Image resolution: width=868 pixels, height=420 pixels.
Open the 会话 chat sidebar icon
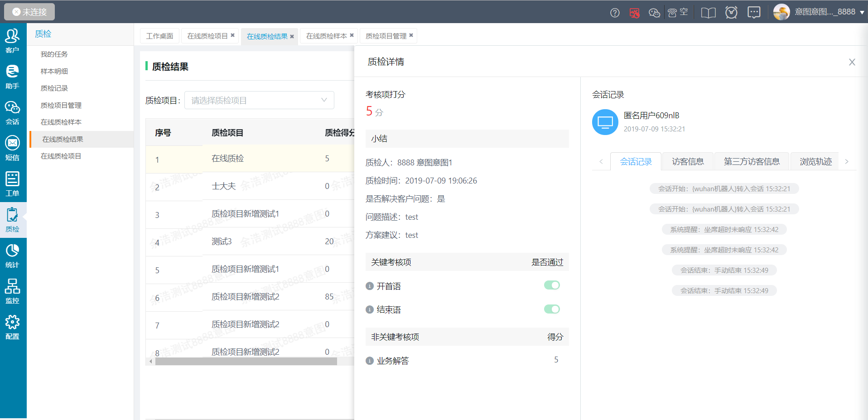13,112
